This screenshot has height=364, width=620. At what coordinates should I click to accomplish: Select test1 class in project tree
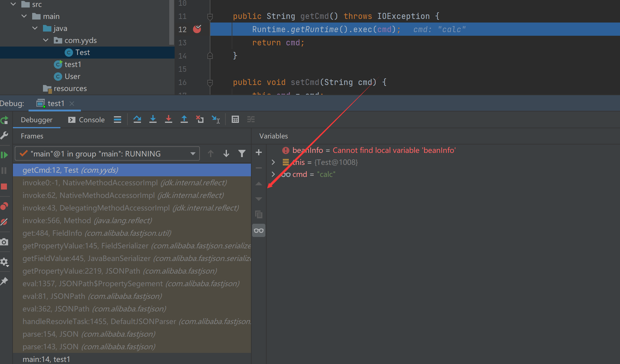tap(73, 65)
